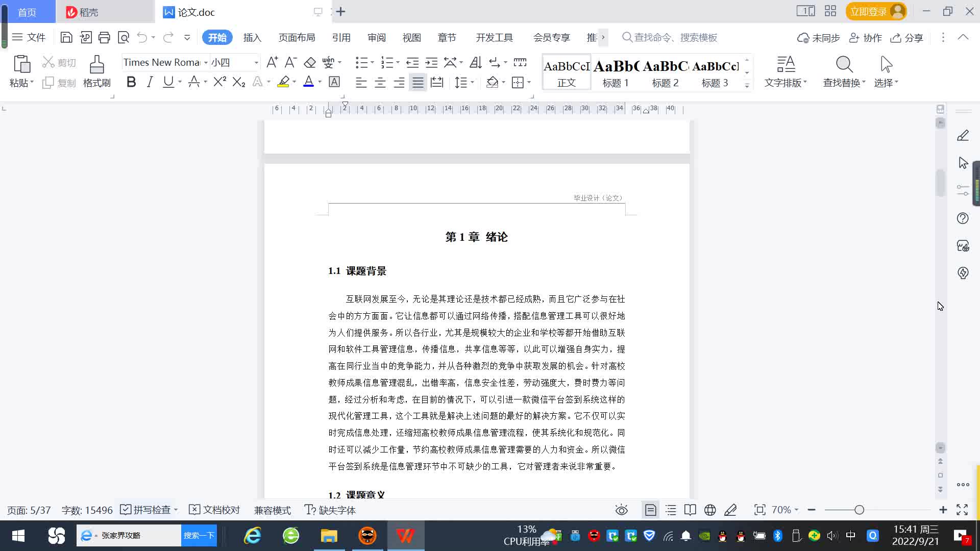980x551 pixels.
Task: Toggle italic formatting
Action: click(150, 82)
